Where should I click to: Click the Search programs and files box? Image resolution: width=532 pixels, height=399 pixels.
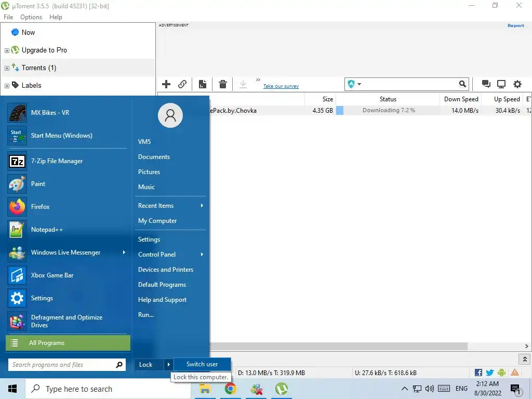[67, 365]
